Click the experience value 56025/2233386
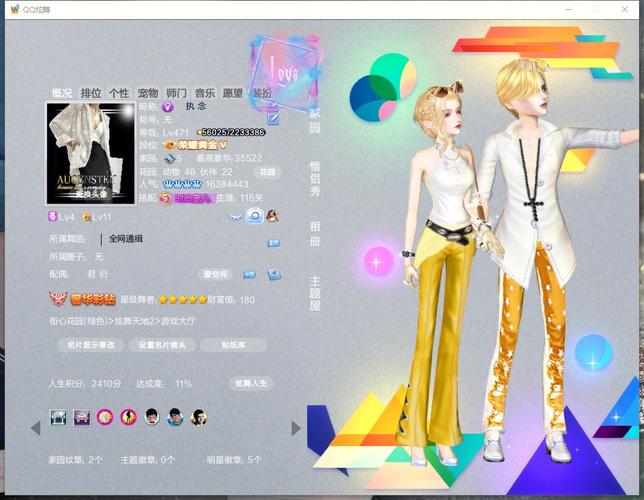Image resolution: width=644 pixels, height=500 pixels. (x=231, y=132)
